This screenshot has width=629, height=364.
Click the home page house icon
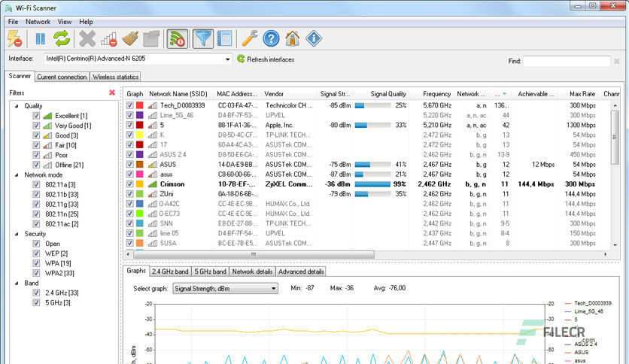click(x=293, y=39)
